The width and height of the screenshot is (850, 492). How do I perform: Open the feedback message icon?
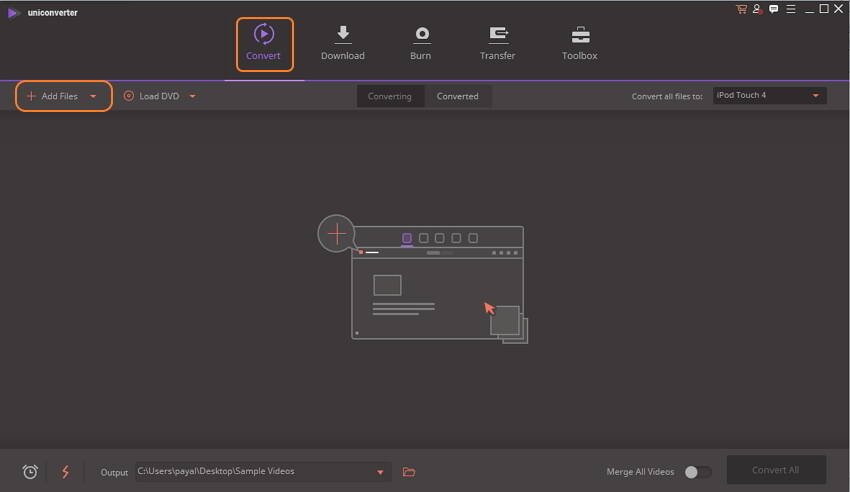tap(773, 9)
